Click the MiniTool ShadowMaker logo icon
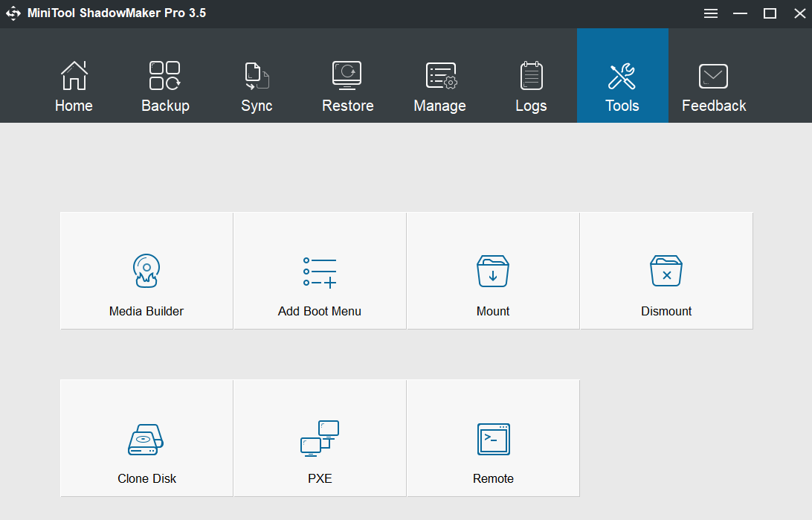Viewport: 812px width, 520px height. (x=13, y=13)
